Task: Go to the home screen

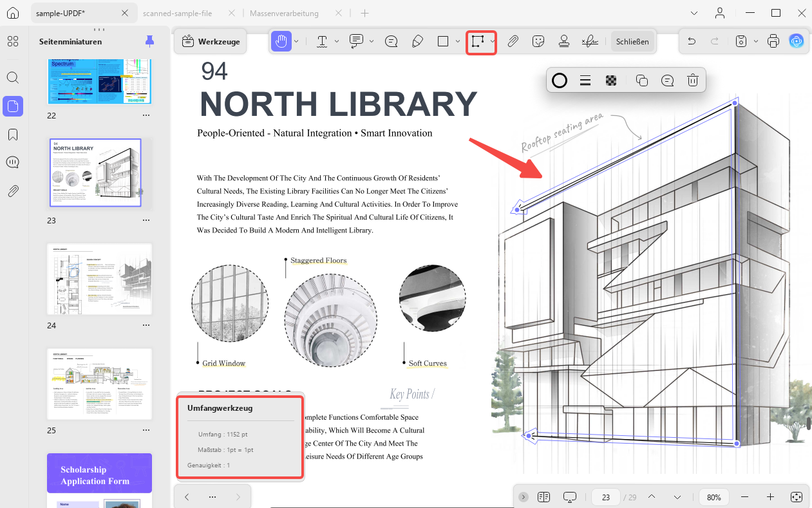Action: click(13, 13)
